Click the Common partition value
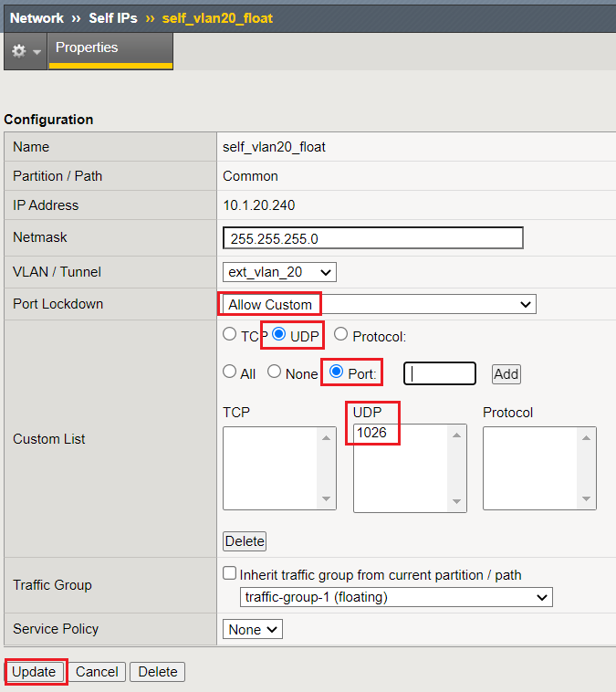This screenshot has height=692, width=616. click(250, 176)
